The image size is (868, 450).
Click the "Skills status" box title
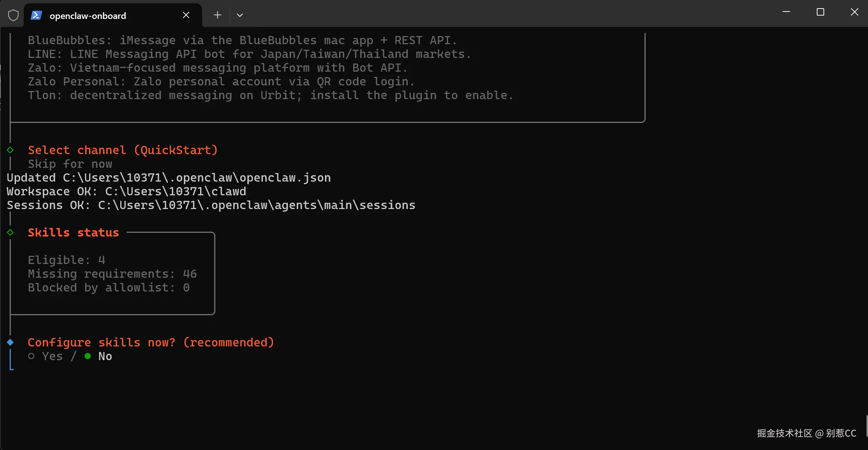coord(74,232)
